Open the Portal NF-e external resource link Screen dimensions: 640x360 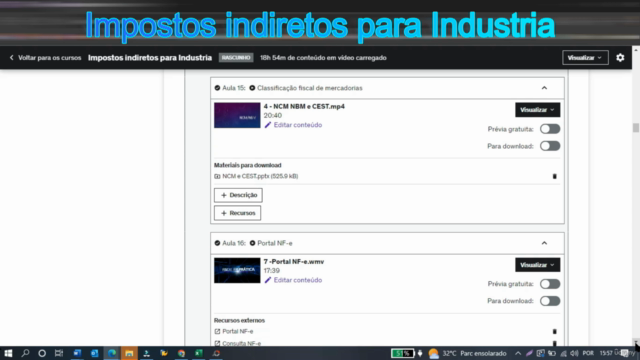point(238,331)
